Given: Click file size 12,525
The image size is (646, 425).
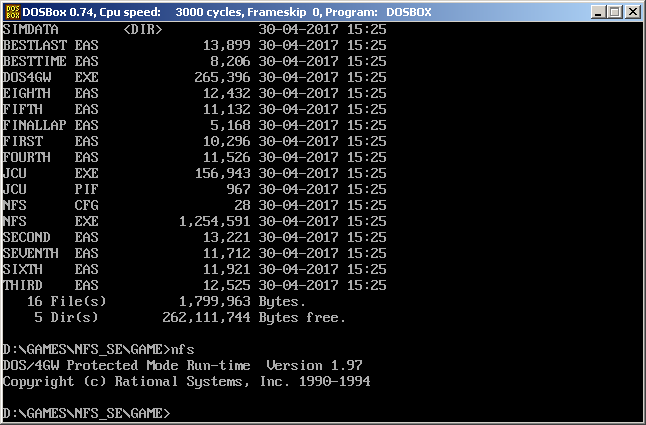Looking at the screenshot, I should tap(227, 285).
